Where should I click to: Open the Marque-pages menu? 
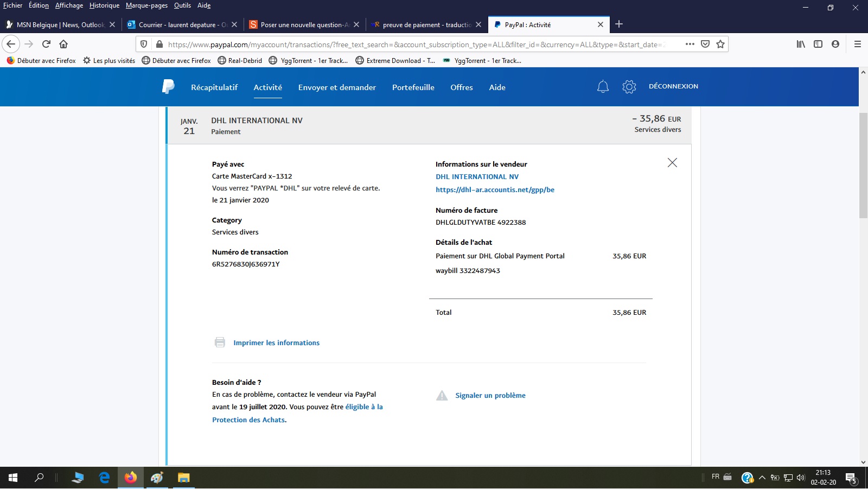pos(146,5)
